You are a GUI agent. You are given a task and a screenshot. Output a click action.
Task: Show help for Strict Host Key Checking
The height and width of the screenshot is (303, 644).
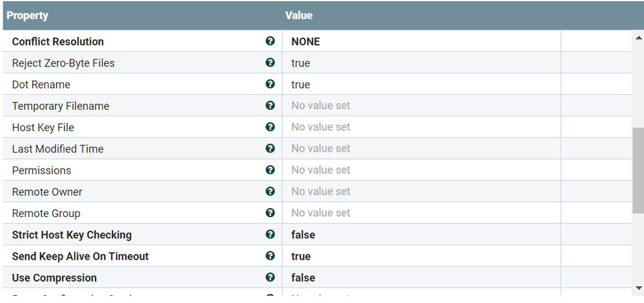[270, 234]
